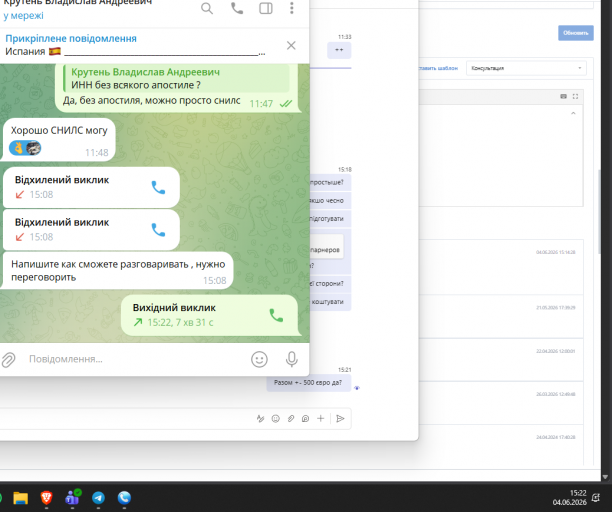612x512 pixels.
Task: Send the message with the paper-plane icon
Action: pyautogui.click(x=340, y=418)
